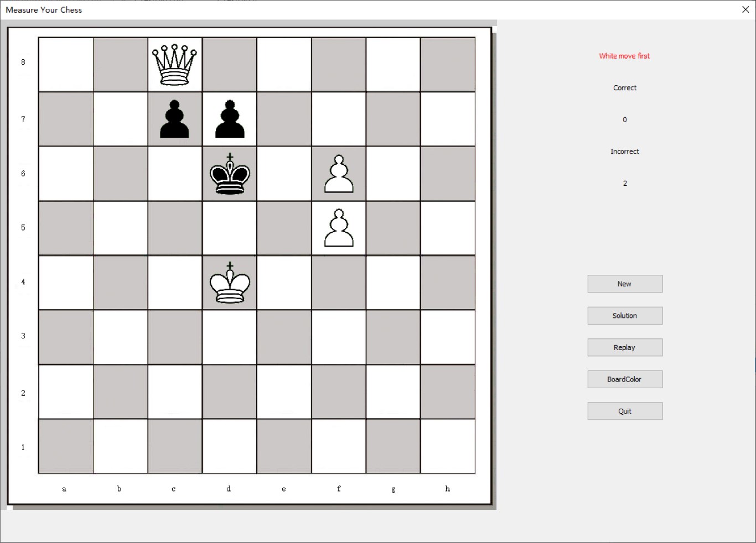Click empty square f7 on the board
Image resolution: width=756 pixels, height=543 pixels.
pos(339,119)
